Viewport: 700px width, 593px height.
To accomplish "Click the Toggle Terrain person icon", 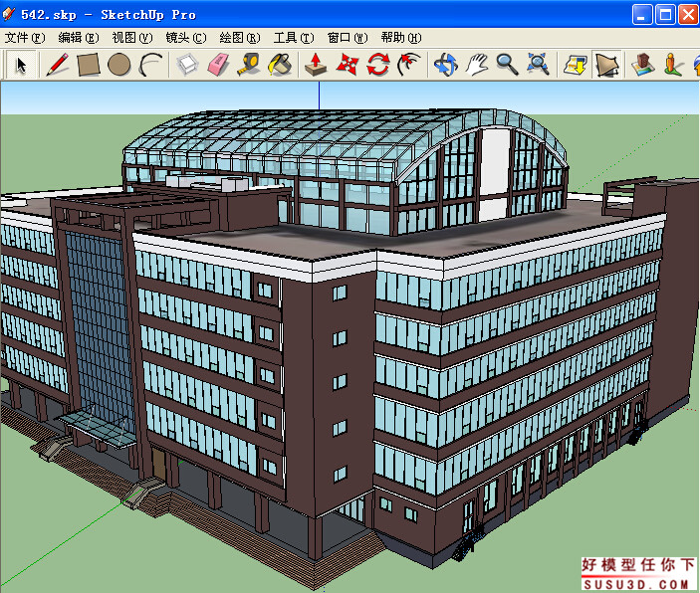I will pyautogui.click(x=673, y=65).
